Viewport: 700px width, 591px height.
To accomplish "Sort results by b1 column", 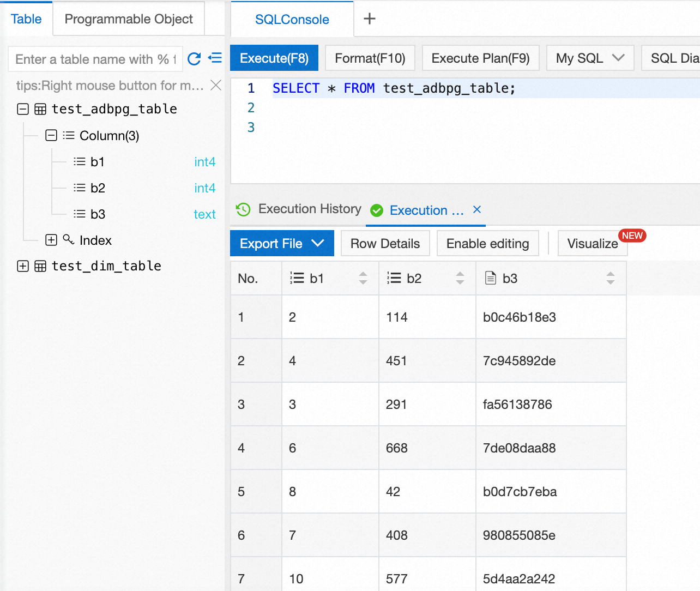I will pos(363,279).
